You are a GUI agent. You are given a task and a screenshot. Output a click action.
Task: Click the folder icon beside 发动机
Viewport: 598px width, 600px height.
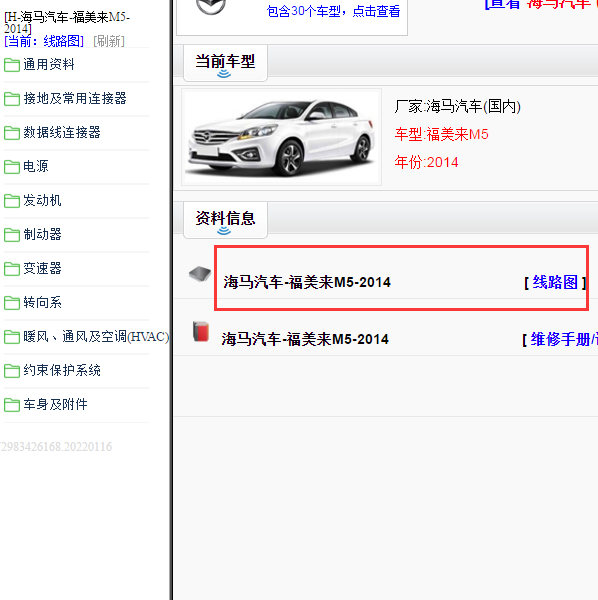11,201
